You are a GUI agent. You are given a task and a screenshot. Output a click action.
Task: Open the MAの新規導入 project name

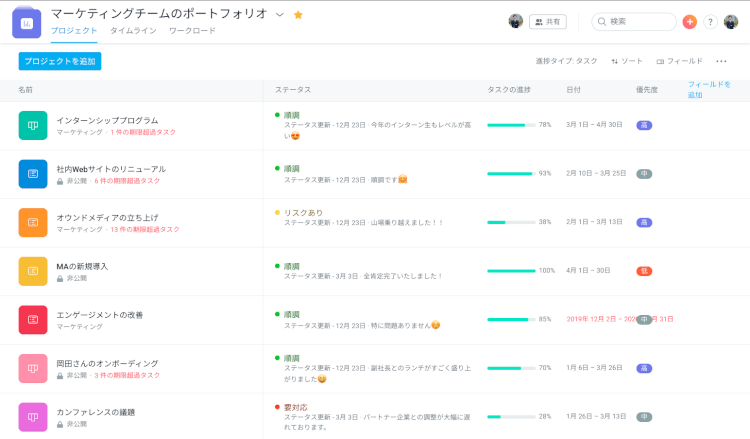[x=82, y=266]
